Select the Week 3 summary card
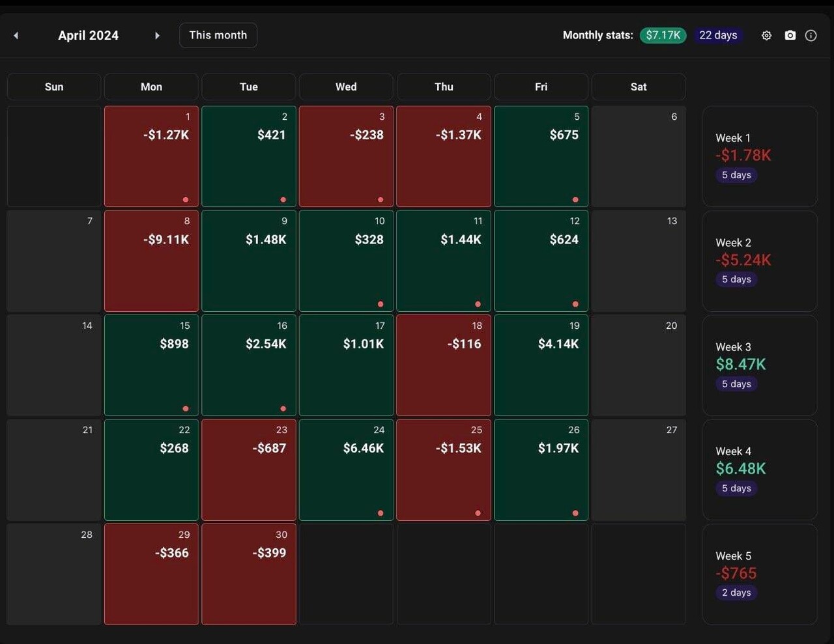The height and width of the screenshot is (644, 834). pos(760,365)
